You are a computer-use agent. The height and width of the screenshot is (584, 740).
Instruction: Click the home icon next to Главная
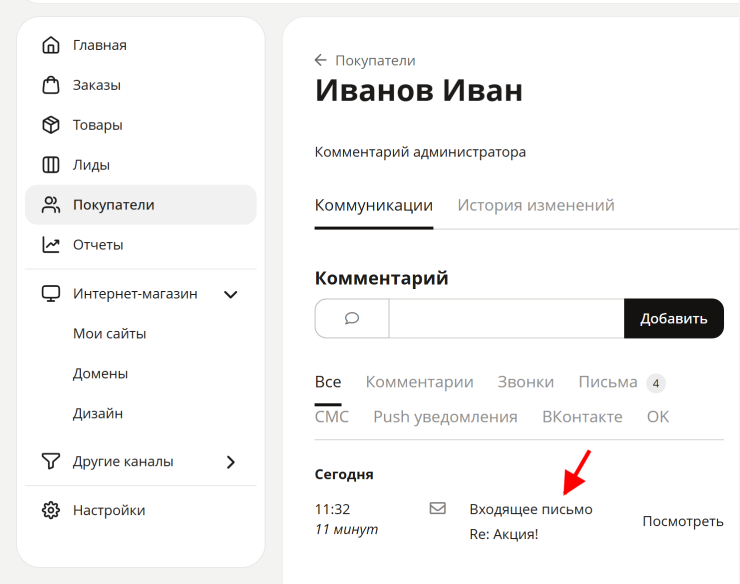(51, 45)
